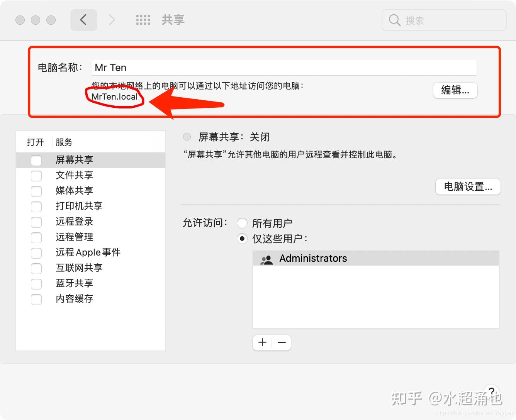This screenshot has height=420, width=516.
Task: Pick 互联网共享 from the service list
Action: pos(79,268)
